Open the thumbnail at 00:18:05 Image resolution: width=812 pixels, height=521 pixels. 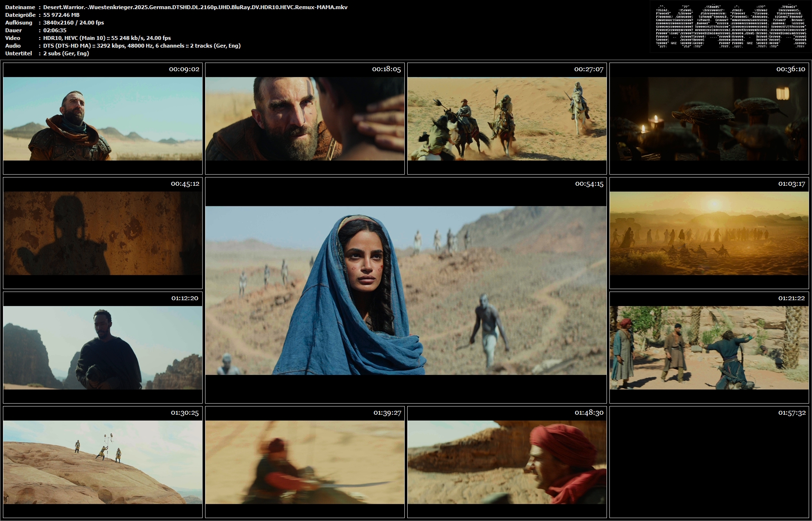coord(305,118)
